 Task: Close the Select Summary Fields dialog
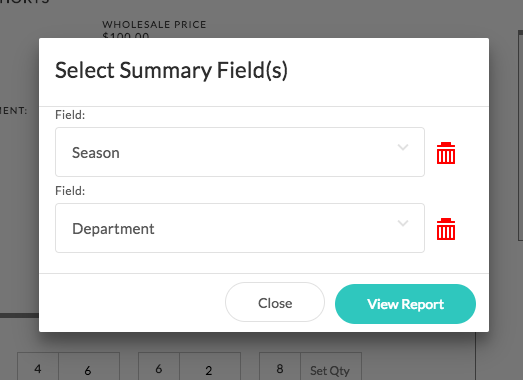pos(275,303)
